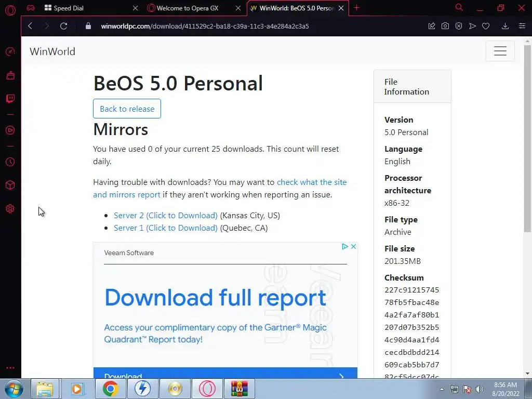Show hidden tray icons arrow
The image size is (532, 399).
442,389
